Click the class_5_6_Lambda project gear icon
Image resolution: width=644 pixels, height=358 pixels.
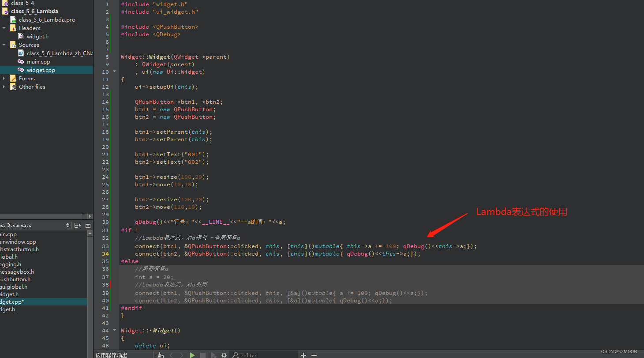tap(6, 11)
